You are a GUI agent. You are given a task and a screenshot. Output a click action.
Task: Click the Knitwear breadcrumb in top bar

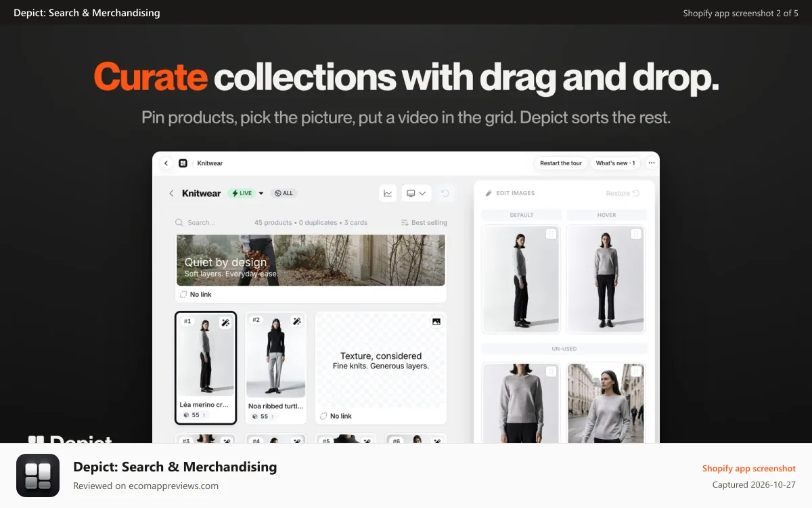click(210, 163)
